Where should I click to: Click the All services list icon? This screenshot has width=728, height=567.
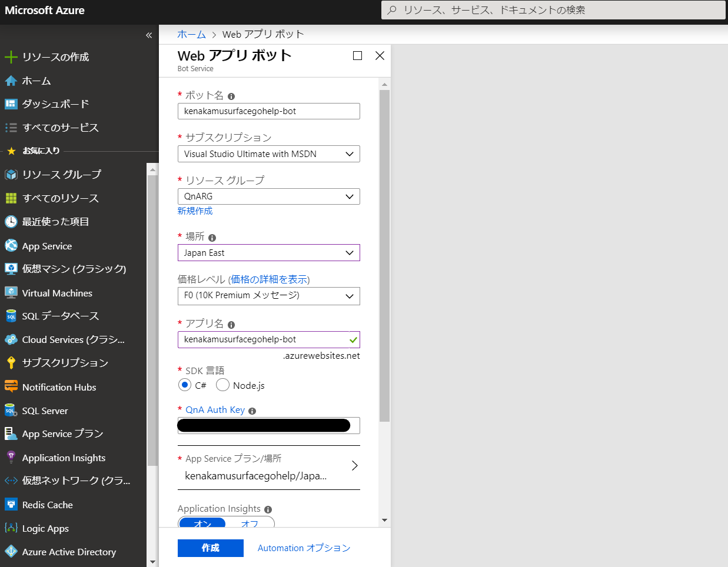click(x=11, y=128)
